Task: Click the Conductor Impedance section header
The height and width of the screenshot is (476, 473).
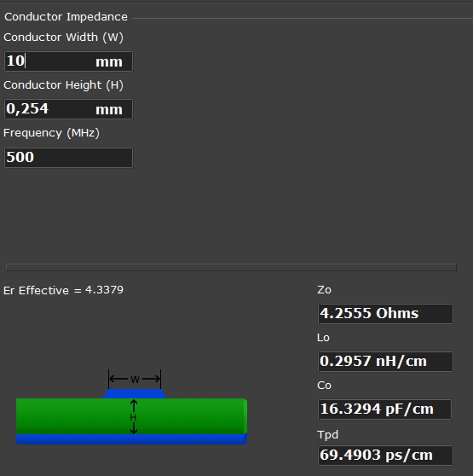Action: pyautogui.click(x=66, y=17)
